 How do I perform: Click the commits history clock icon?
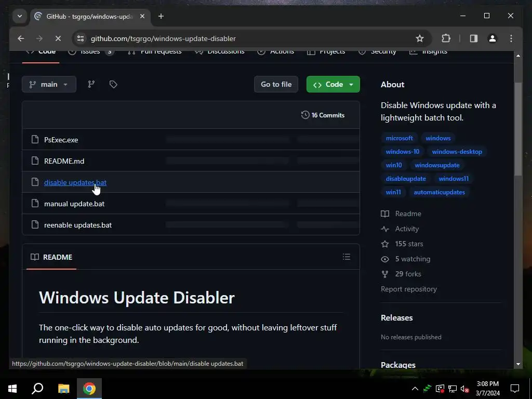point(305,115)
